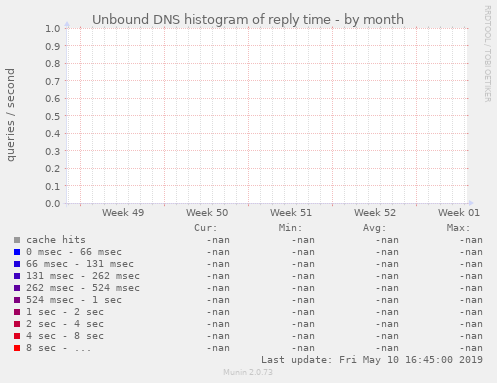
Task: Click the '66 msec - 131 msec' label
Action: pos(80,264)
